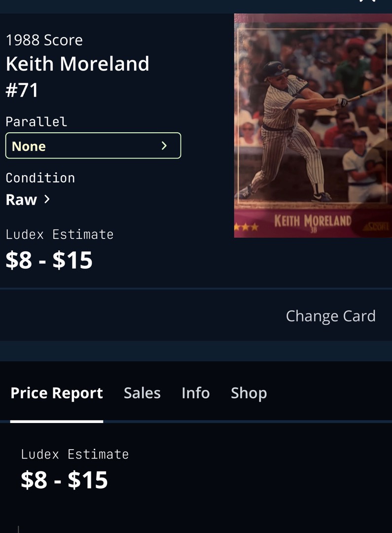
Task: Click the 1988 Score set label
Action: tap(44, 40)
